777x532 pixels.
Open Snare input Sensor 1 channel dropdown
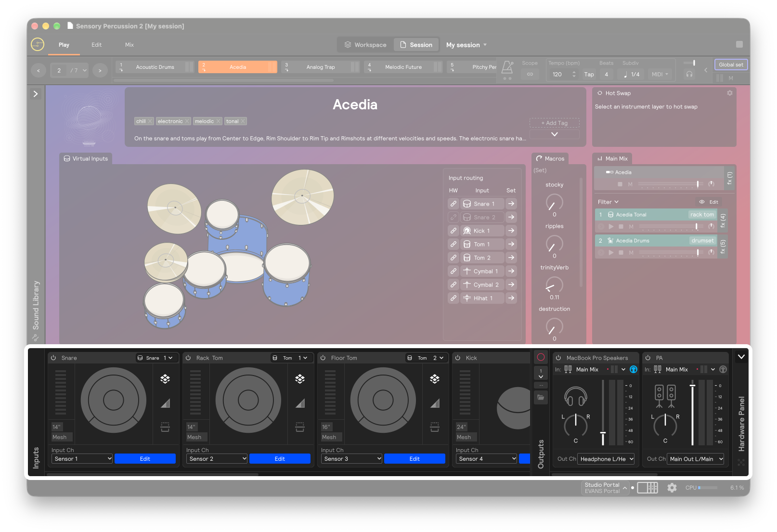pyautogui.click(x=82, y=459)
